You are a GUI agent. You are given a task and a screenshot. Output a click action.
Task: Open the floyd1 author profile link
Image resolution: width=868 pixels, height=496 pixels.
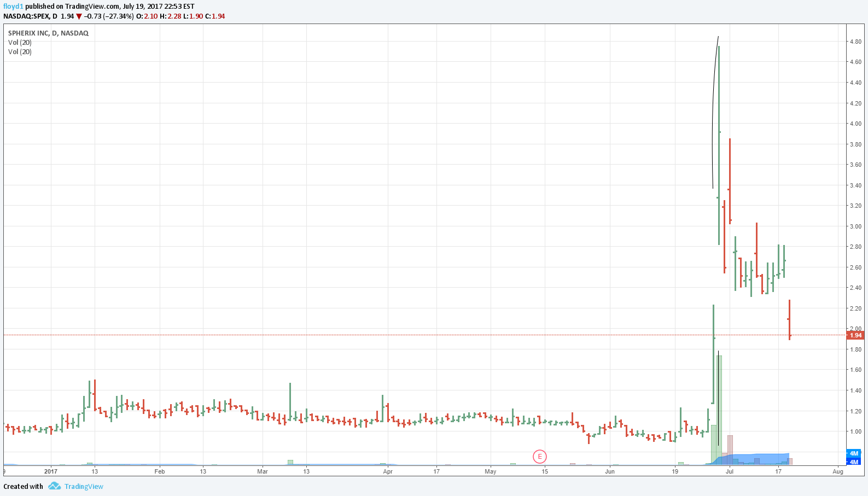tap(14, 7)
